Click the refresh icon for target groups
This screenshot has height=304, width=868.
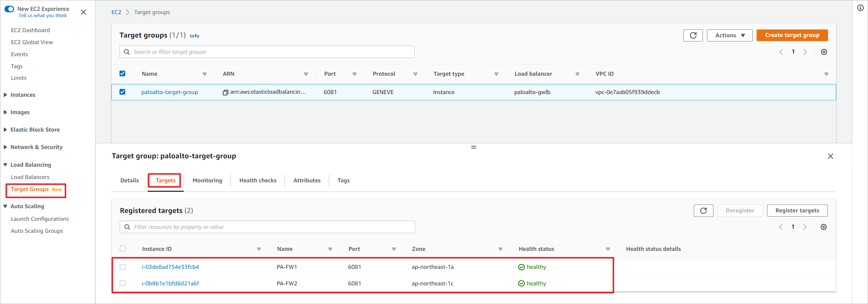(693, 35)
